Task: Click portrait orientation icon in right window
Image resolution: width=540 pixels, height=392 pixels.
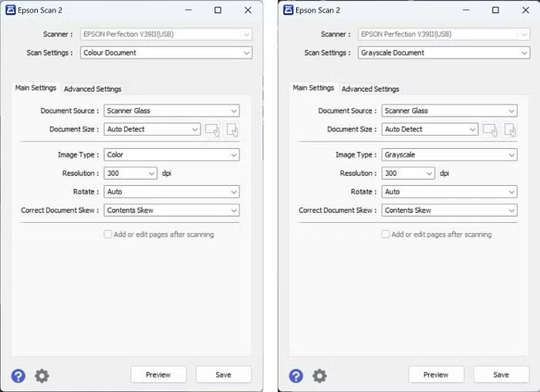Action: click(510, 130)
